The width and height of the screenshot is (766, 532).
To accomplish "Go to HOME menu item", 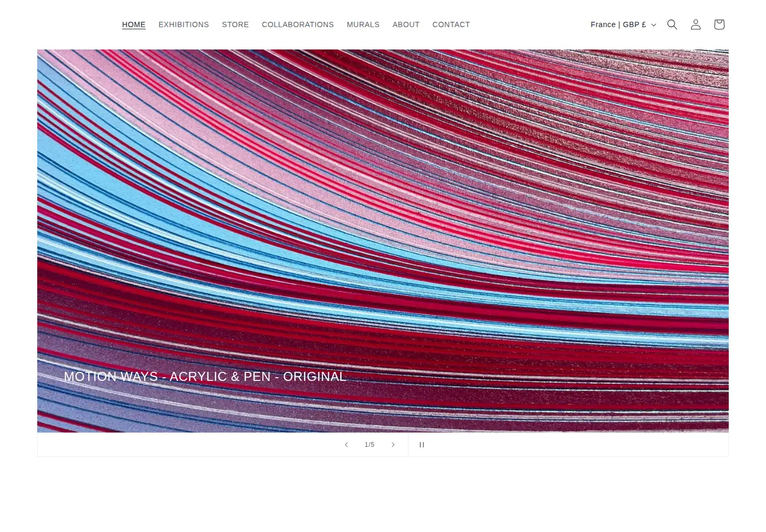I will tap(134, 24).
